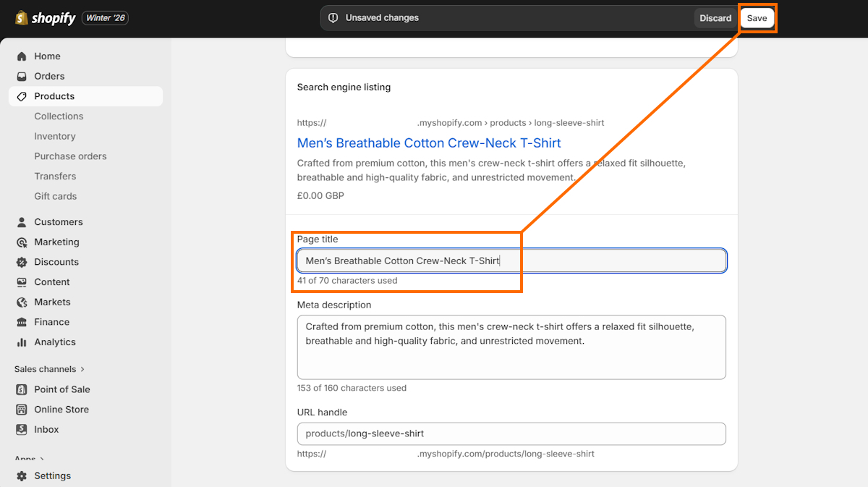
Task: Open the Content section icon
Action: pyautogui.click(x=23, y=281)
